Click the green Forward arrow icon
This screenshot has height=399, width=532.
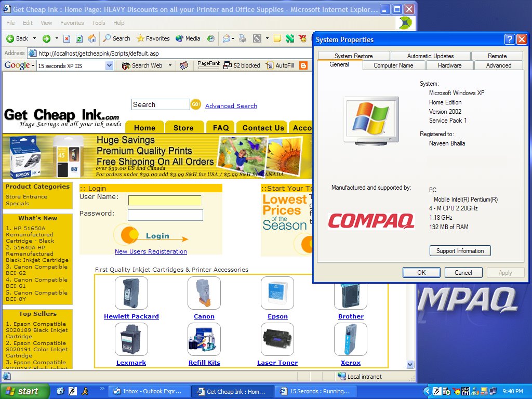pos(46,38)
